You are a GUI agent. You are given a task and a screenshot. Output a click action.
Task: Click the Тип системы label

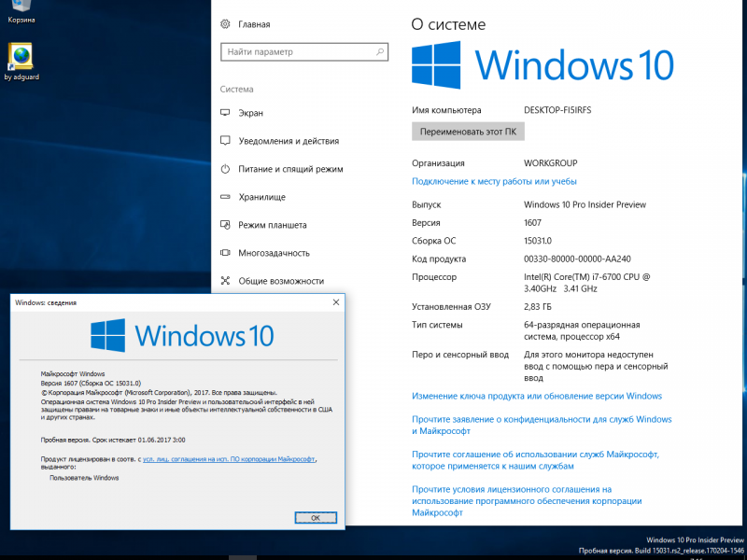437,325
